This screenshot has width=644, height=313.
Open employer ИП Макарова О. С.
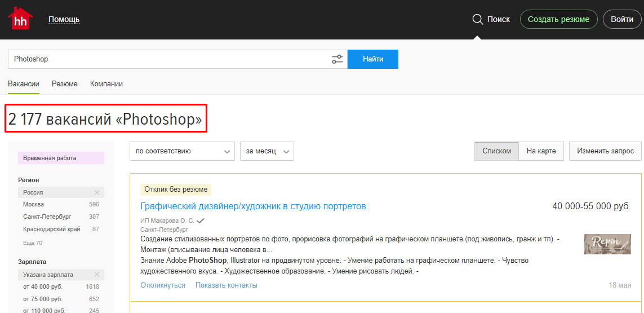[167, 221]
